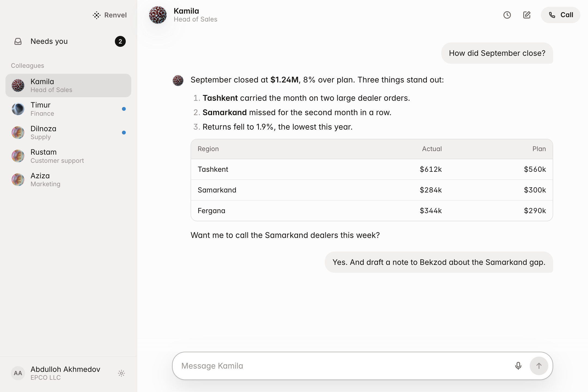588x392 pixels.
Task: Activate the microphone voice input icon
Action: 518,366
